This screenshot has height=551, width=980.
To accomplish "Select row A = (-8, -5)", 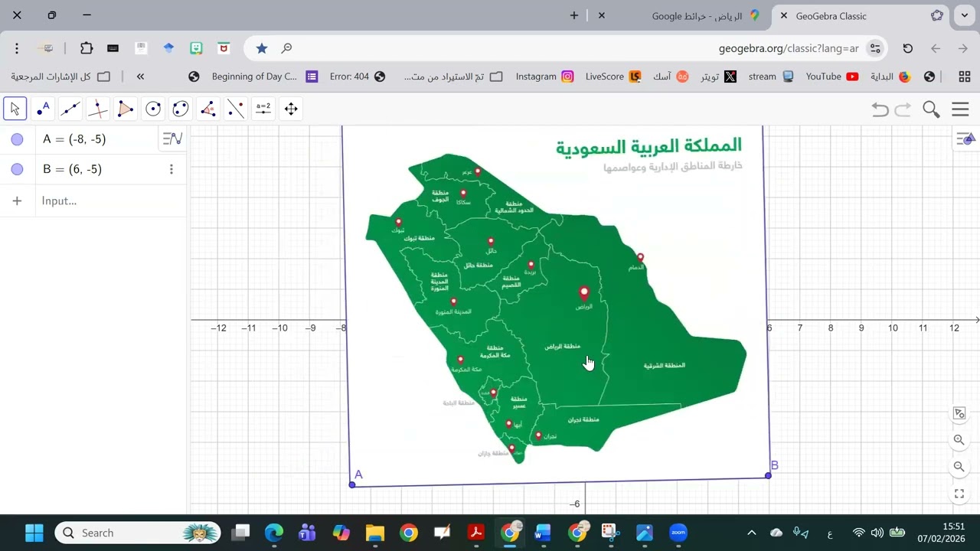I will tap(93, 139).
